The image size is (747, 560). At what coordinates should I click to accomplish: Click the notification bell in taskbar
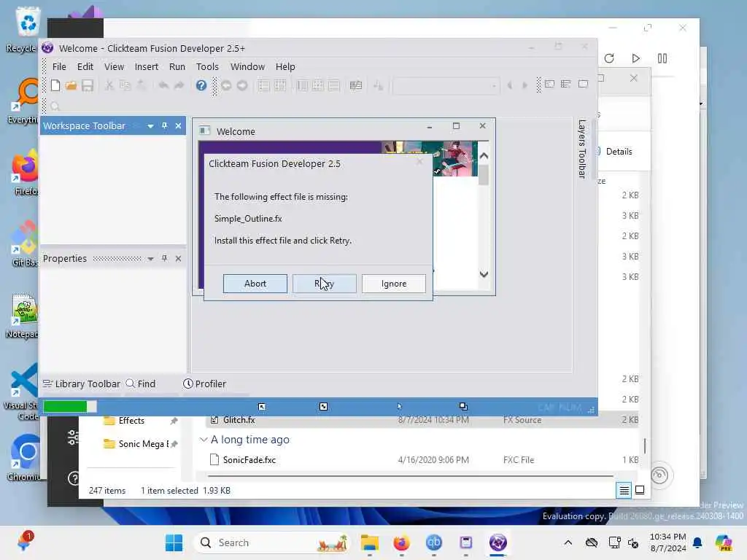(697, 542)
